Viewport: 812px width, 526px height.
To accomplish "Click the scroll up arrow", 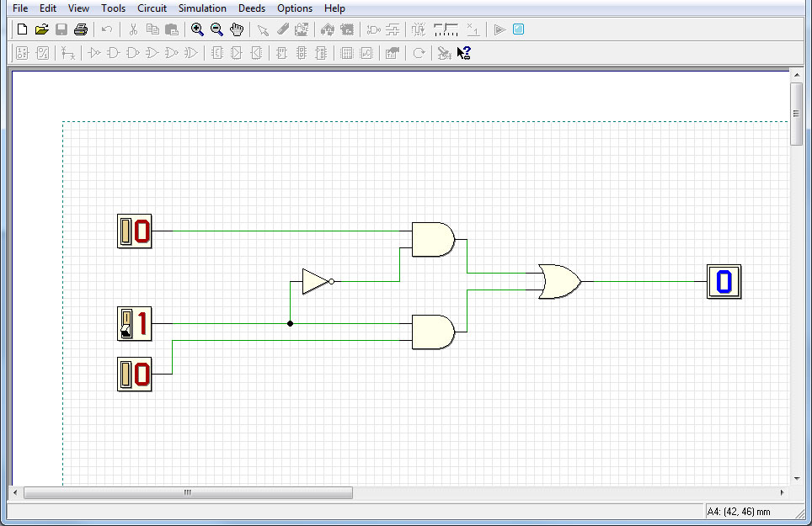I will coord(797,76).
